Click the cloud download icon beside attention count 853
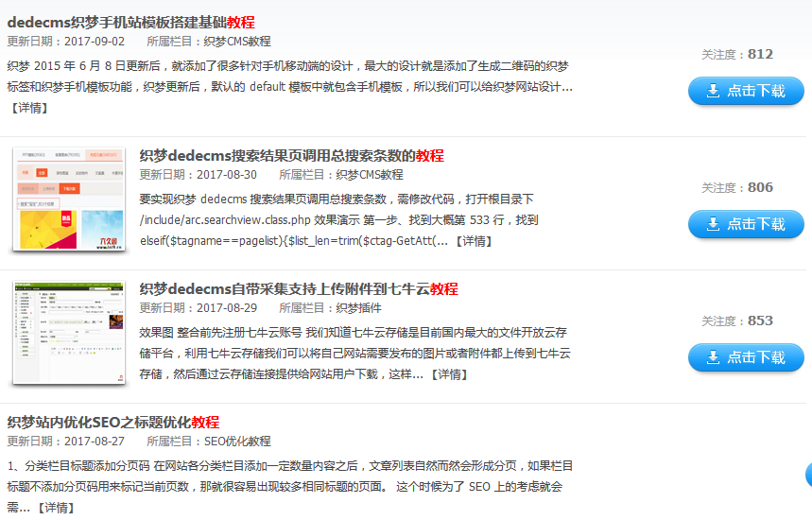This screenshot has height=520, width=812. (x=709, y=357)
